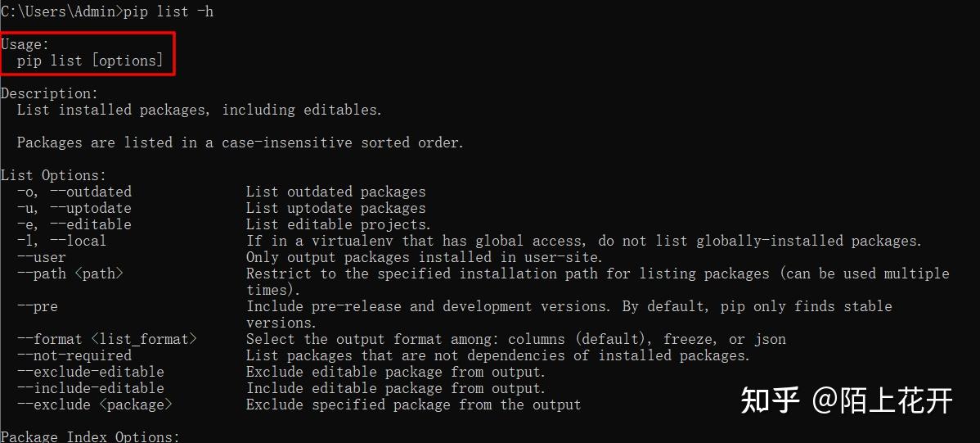The width and height of the screenshot is (980, 443).
Task: Click the 'List Options:' heading
Action: click(54, 176)
